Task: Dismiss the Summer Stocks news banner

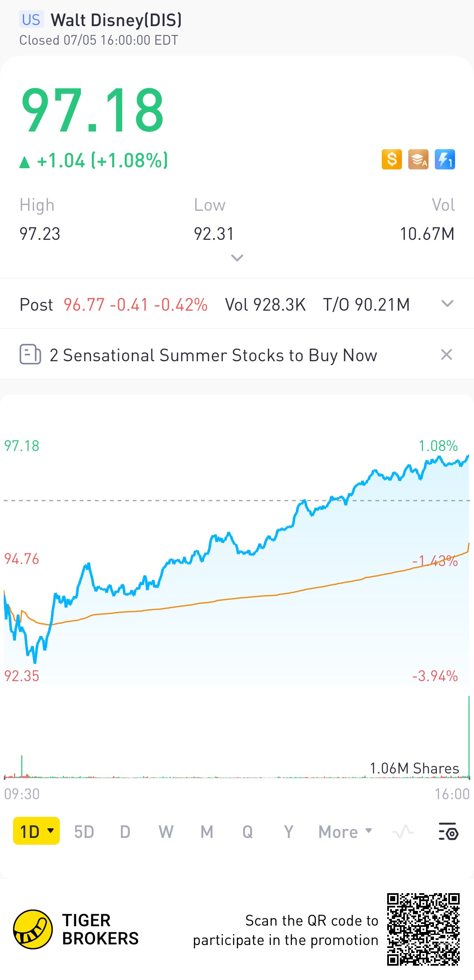Action: pos(447,354)
